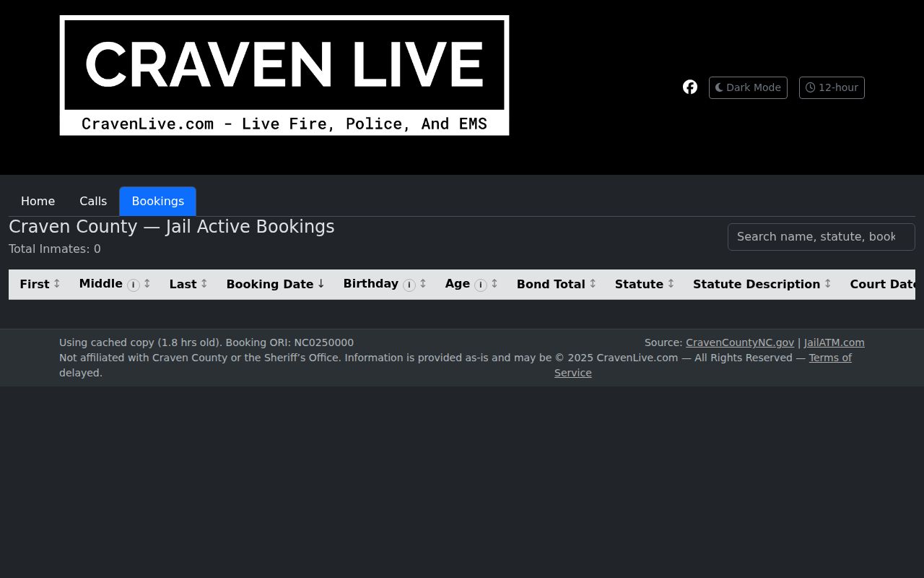Sort by Statute column header

pos(644,284)
